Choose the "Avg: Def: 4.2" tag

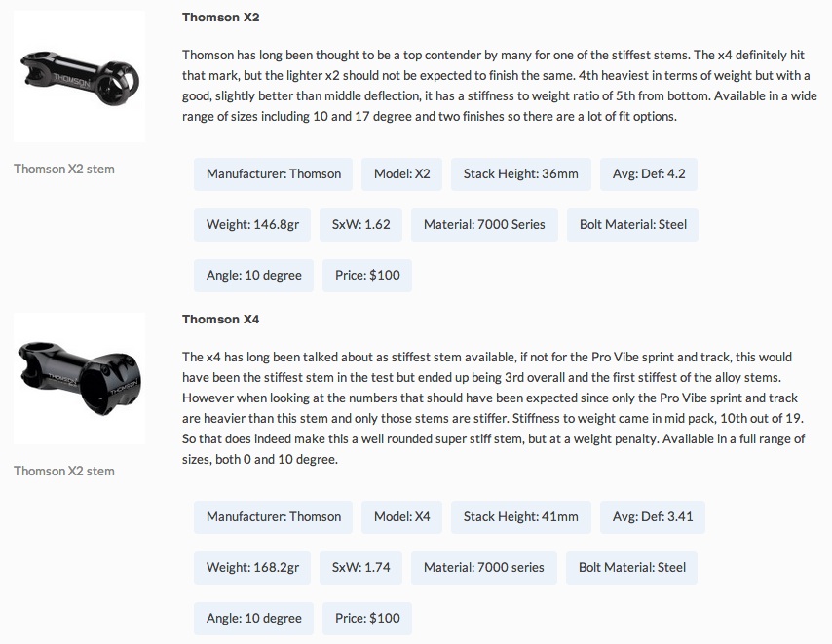pyautogui.click(x=649, y=174)
